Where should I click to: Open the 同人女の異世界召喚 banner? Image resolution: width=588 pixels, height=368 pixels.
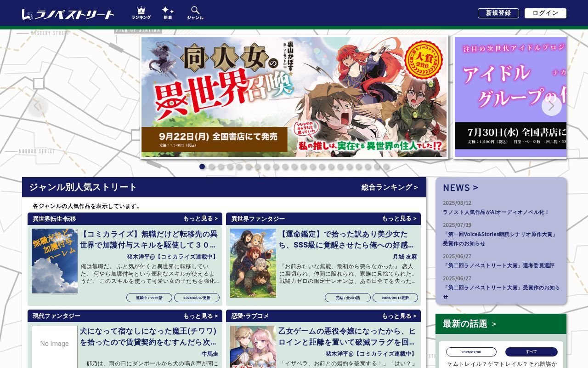click(294, 97)
